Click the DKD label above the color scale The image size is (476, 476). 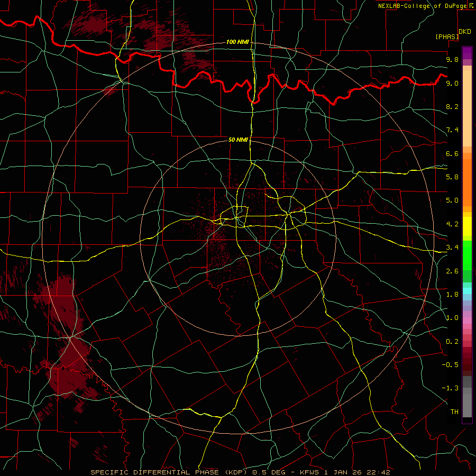coord(465,32)
